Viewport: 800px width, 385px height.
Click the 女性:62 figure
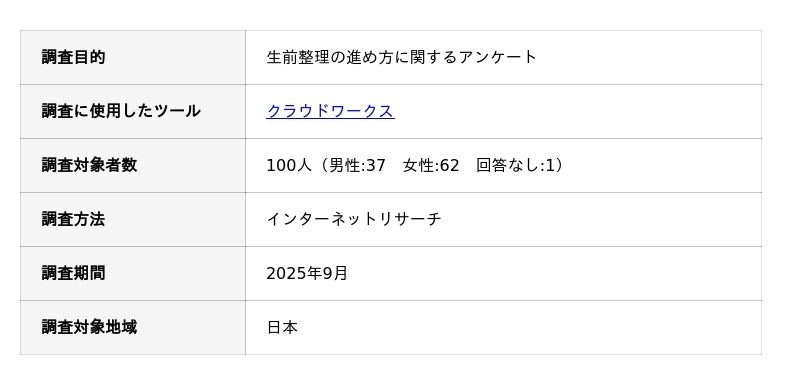coord(431,165)
